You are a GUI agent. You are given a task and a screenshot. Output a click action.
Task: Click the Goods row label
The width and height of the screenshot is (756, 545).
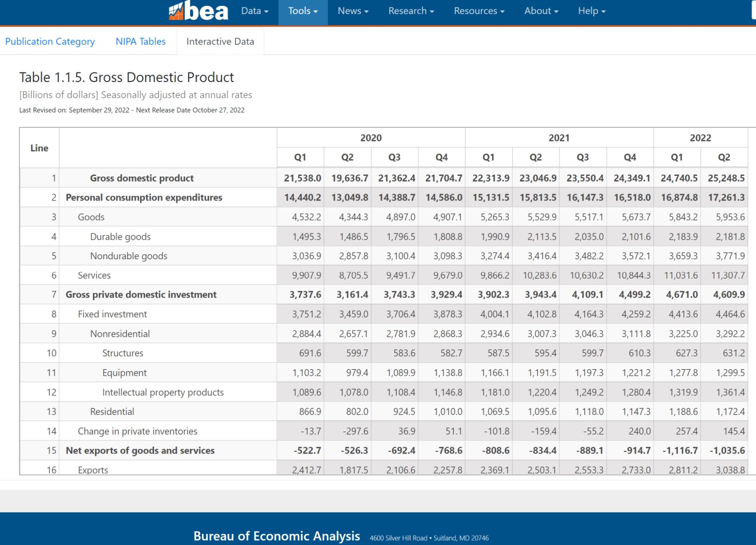click(x=91, y=217)
